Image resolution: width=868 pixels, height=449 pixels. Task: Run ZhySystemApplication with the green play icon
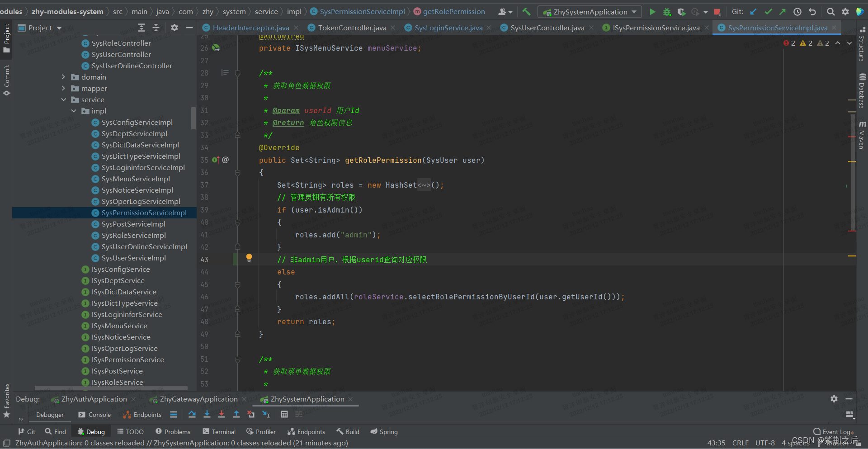click(x=652, y=12)
